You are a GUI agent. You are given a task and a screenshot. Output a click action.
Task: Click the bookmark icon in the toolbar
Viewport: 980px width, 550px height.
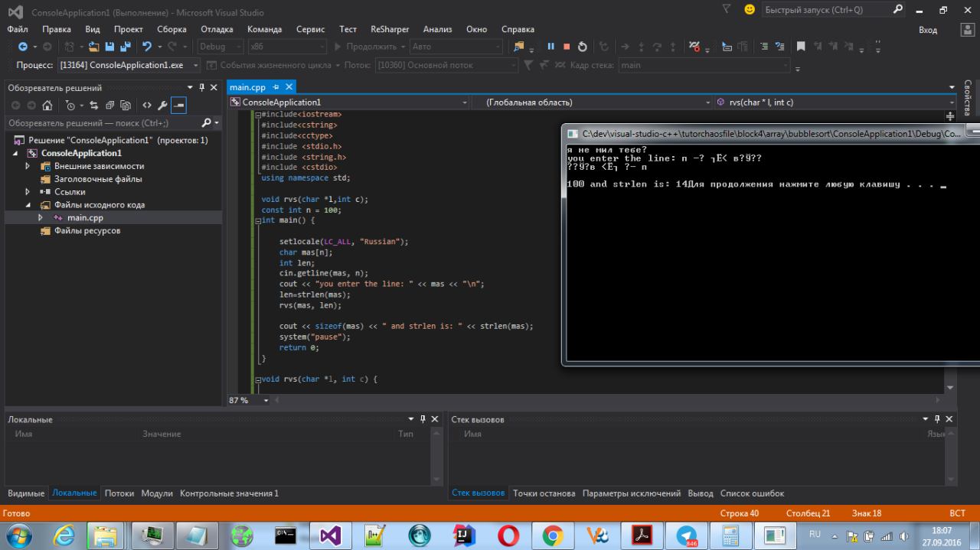[801, 47]
